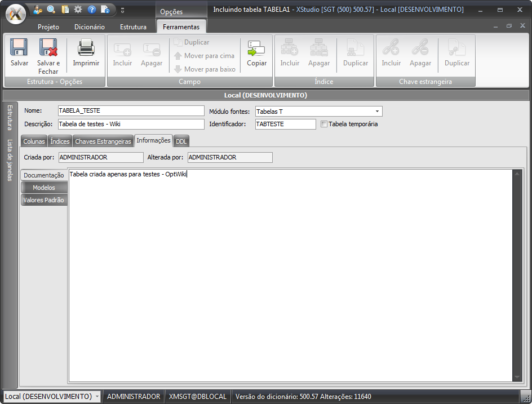Select the Ferramentas ribbon tab
The height and width of the screenshot is (404, 532).
point(181,27)
